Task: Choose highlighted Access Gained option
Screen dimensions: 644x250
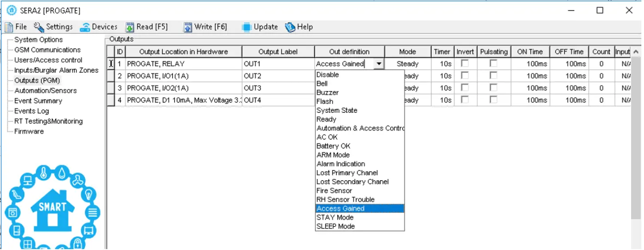Action: point(360,208)
